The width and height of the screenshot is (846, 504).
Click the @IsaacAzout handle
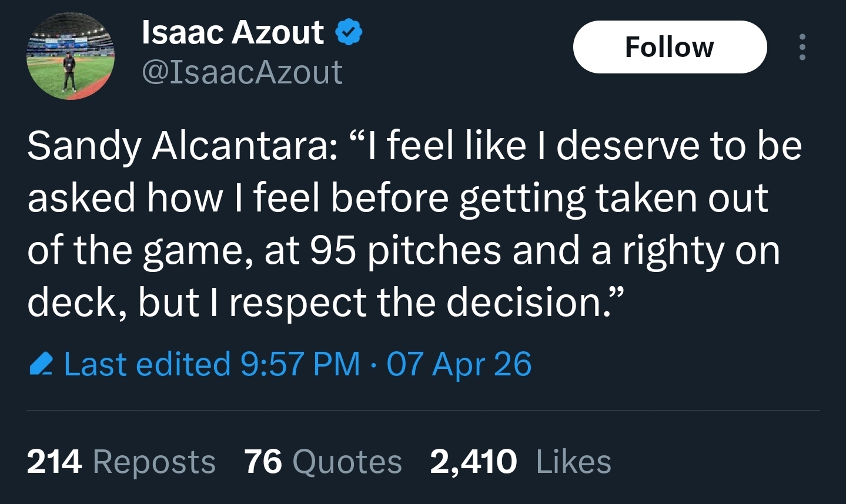[x=242, y=72]
